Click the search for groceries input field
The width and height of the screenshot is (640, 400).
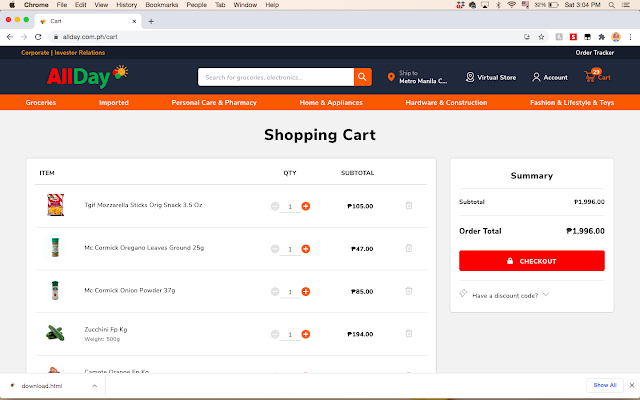click(x=276, y=77)
